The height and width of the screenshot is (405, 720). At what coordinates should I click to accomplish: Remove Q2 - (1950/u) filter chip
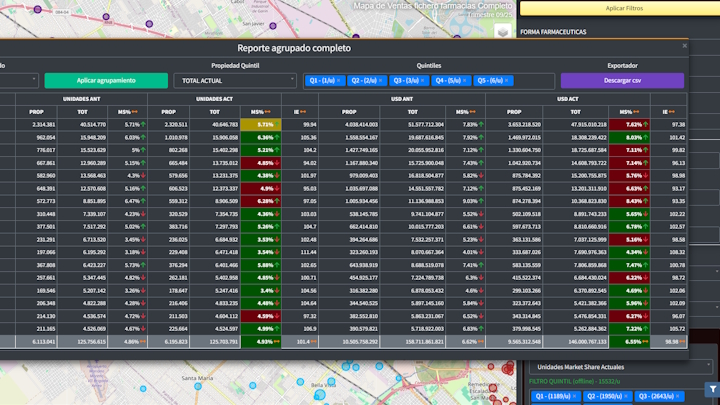(x=624, y=396)
